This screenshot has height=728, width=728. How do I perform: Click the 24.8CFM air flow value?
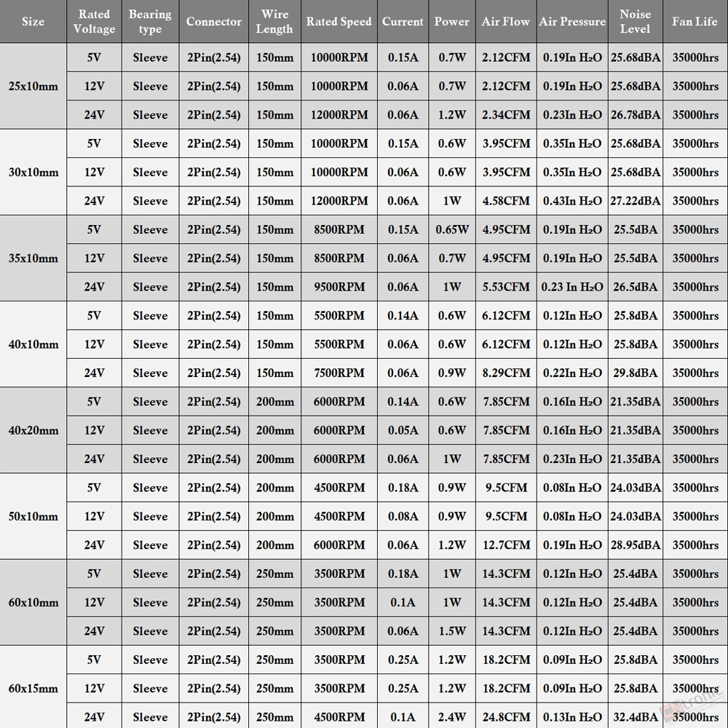click(x=506, y=717)
